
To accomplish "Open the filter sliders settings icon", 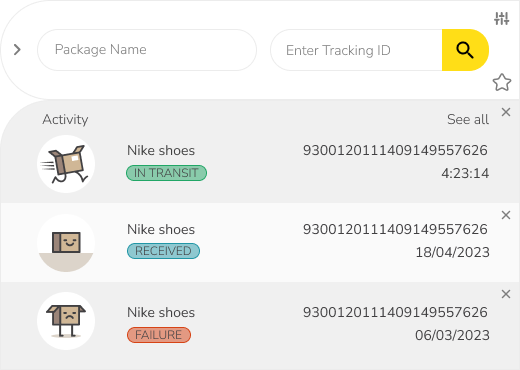I will coord(502,18).
